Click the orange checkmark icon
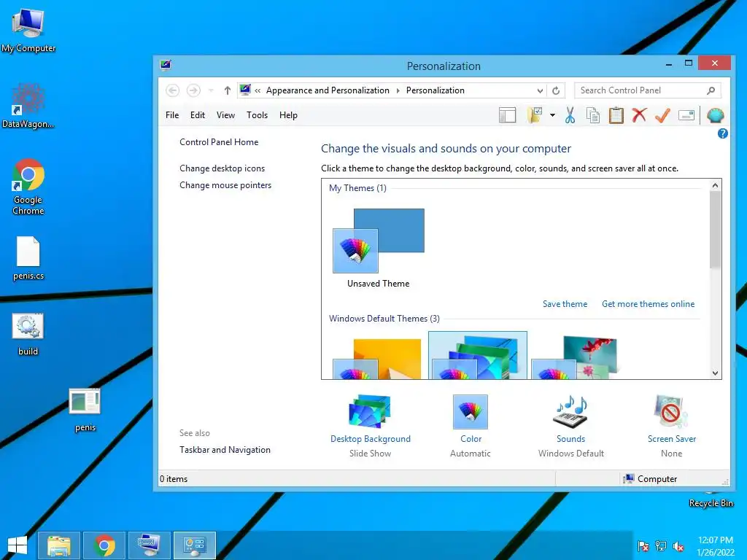 pos(662,115)
